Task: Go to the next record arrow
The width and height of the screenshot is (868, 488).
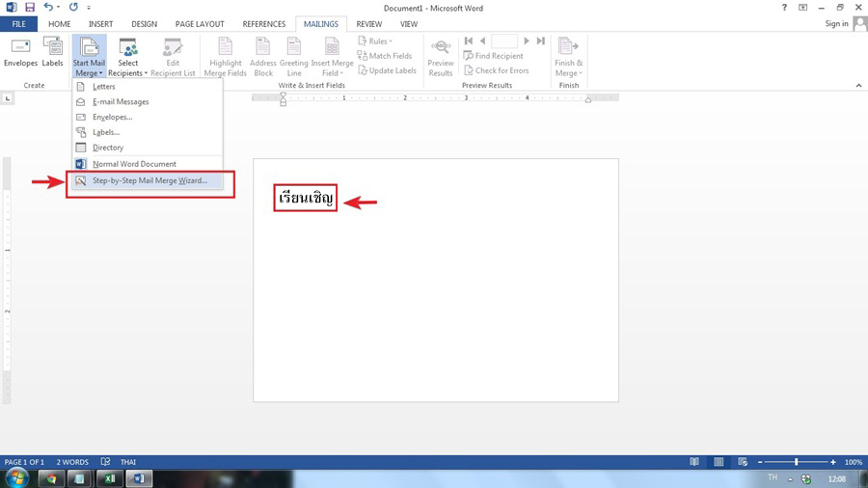Action: point(527,41)
